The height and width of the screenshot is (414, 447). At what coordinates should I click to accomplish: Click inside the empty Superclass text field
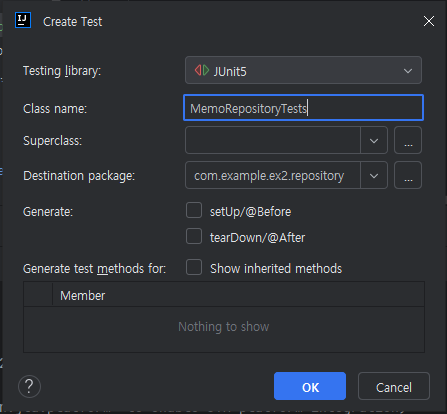[x=273, y=140]
